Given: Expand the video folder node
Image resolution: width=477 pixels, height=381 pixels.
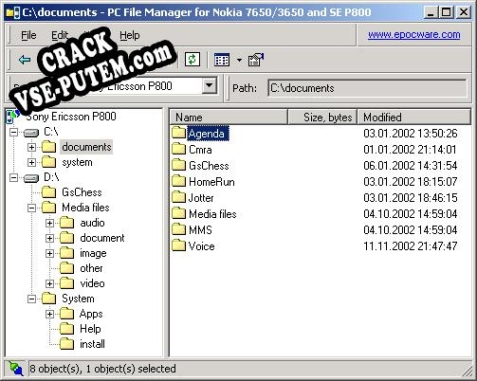Looking at the screenshot, I should tap(50, 284).
